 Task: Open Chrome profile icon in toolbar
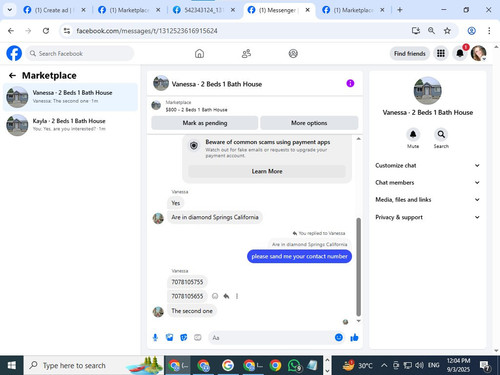tap(471, 31)
